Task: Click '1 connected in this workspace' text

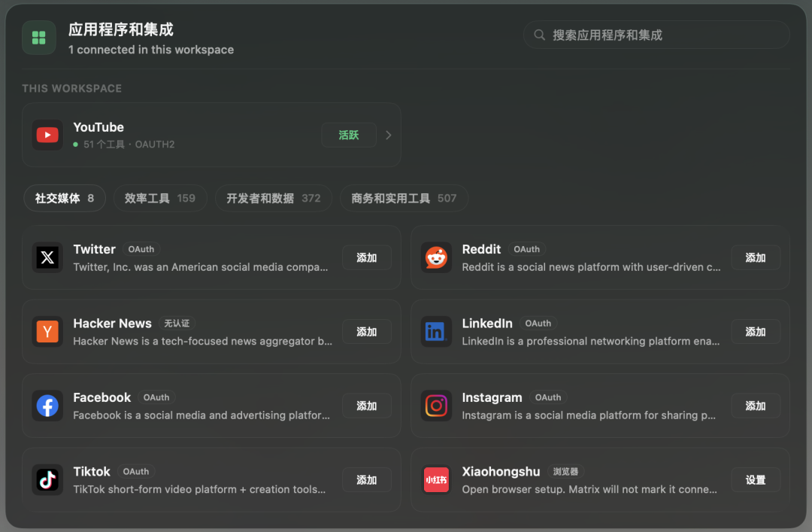Action: (151, 50)
